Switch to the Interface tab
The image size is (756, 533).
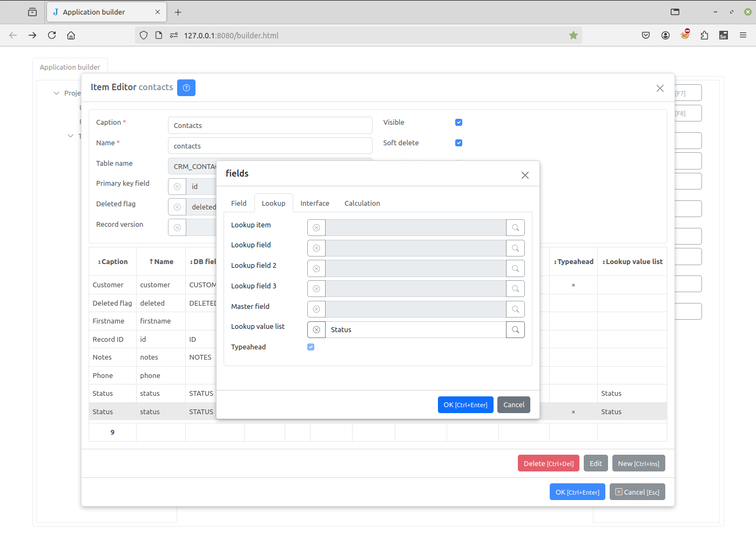tap(315, 204)
